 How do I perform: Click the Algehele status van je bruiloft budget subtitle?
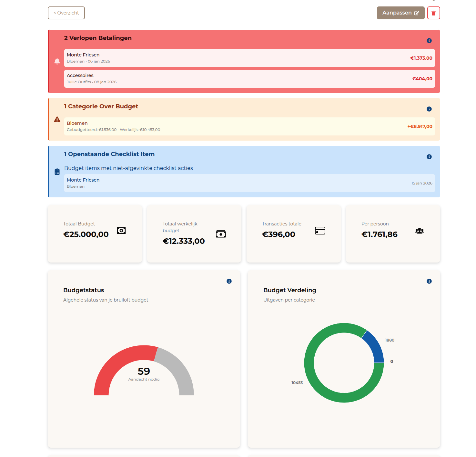tap(106, 300)
